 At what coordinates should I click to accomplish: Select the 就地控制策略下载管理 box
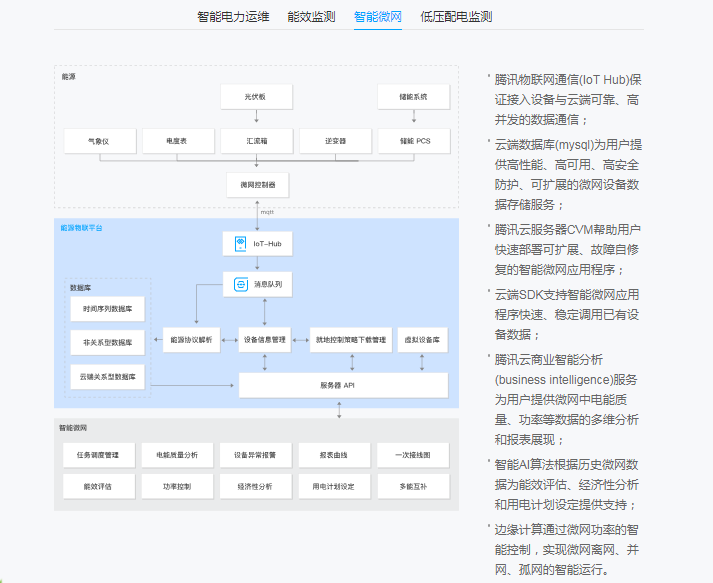pos(351,340)
